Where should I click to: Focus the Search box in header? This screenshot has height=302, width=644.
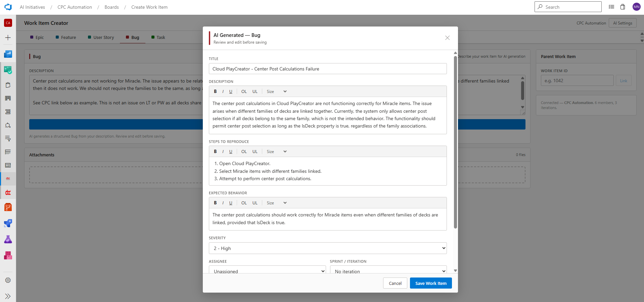coord(568,7)
